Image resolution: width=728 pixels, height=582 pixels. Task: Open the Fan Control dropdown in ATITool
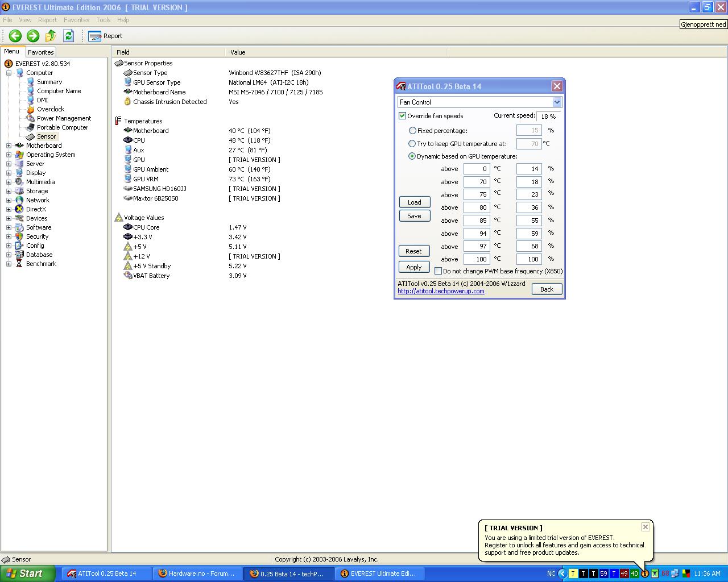pyautogui.click(x=557, y=102)
